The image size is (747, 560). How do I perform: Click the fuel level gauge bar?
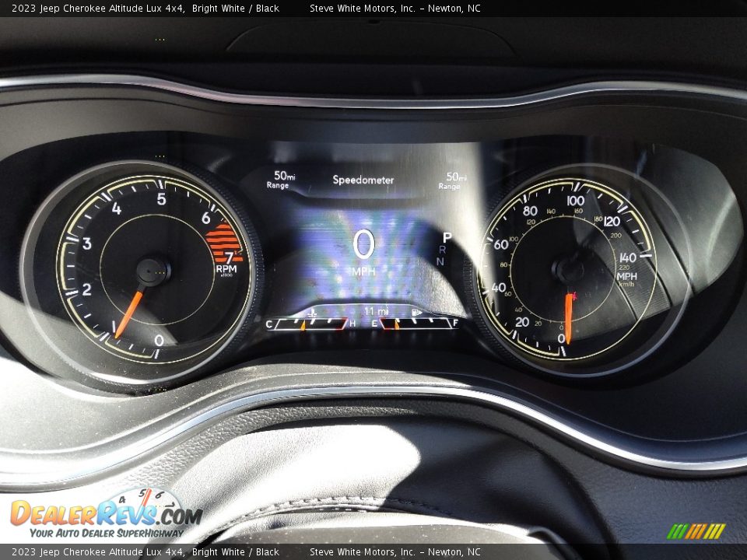[x=415, y=324]
